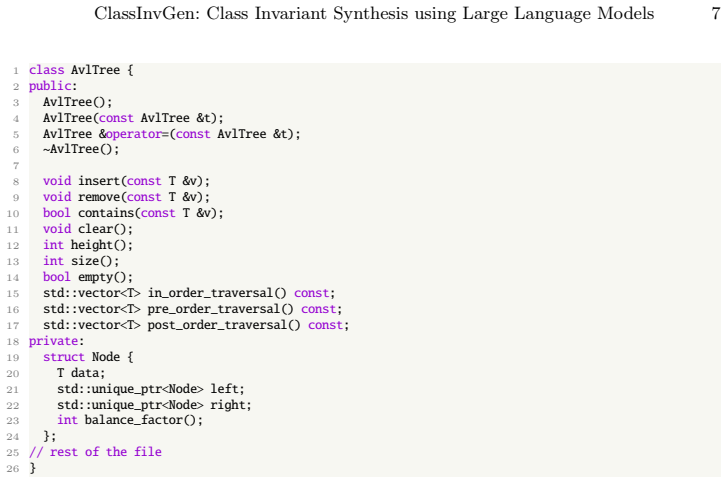Click the remove method declaration
This screenshot has width=727, height=483.
(x=126, y=197)
